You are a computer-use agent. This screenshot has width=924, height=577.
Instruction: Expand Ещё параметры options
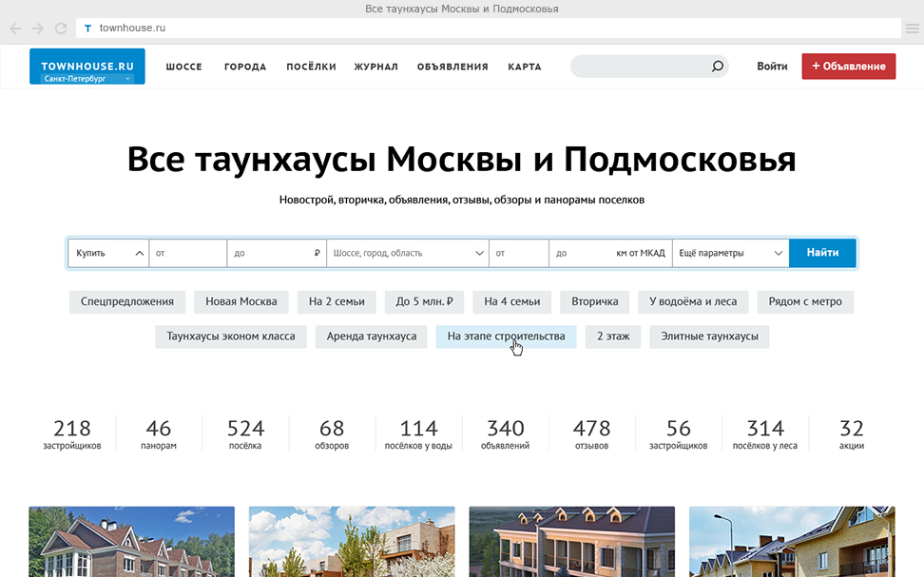click(x=730, y=253)
